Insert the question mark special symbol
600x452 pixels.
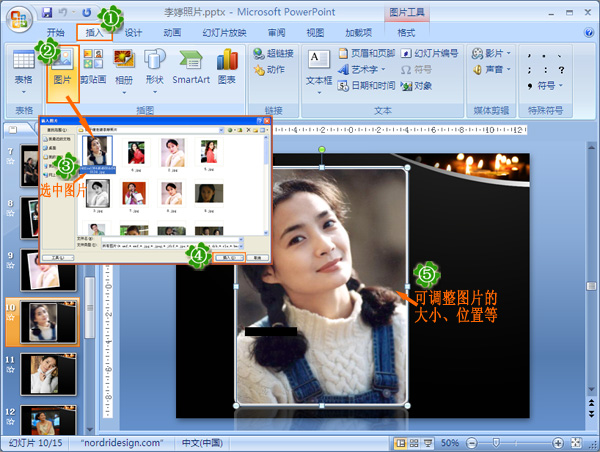tap(561, 70)
